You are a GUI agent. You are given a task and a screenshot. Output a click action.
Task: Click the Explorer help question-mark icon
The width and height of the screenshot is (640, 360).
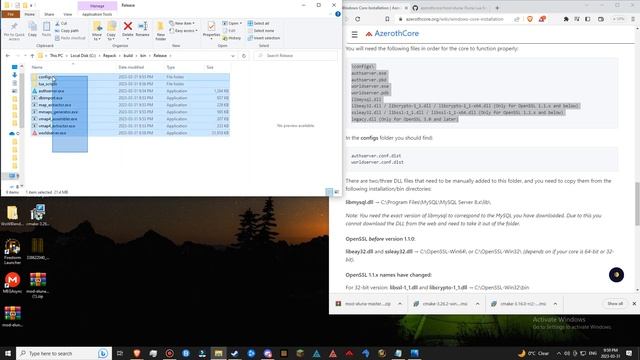[338, 14]
